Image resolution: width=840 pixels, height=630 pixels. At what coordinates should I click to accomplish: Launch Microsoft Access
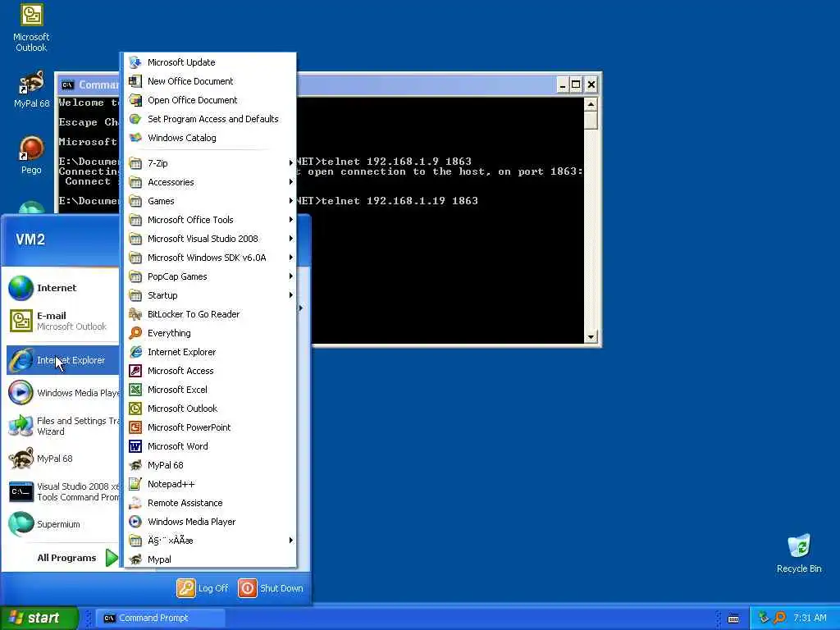(210, 371)
